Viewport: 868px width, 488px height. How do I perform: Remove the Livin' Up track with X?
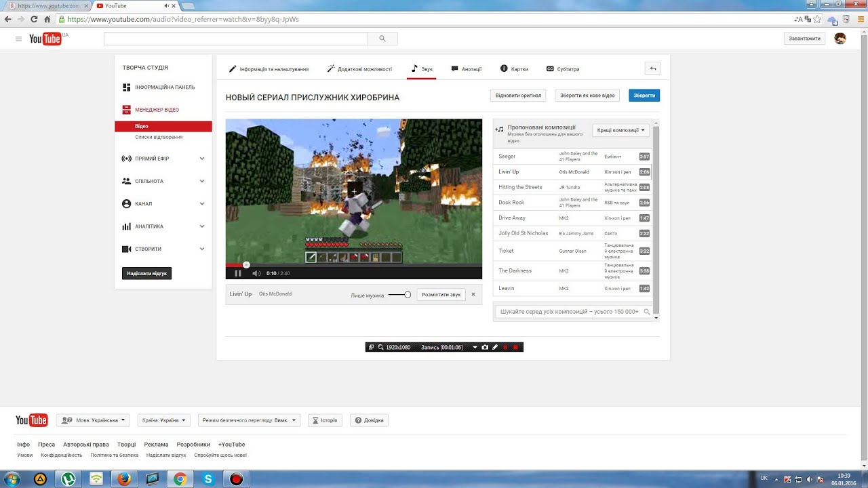[473, 294]
